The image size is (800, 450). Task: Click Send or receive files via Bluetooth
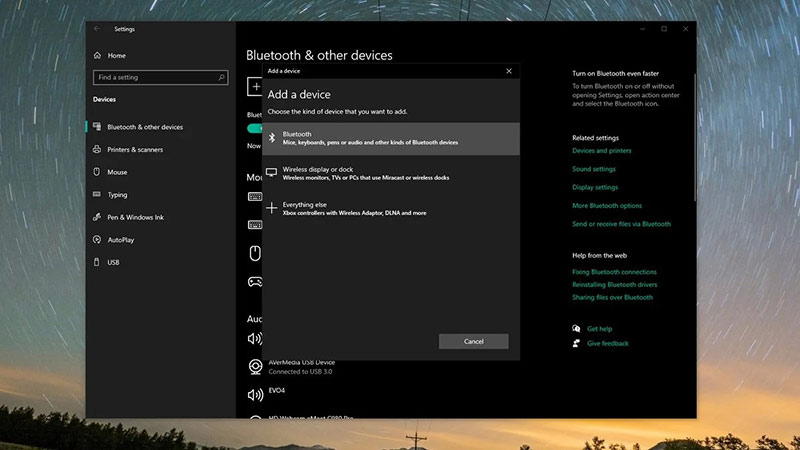tap(621, 224)
